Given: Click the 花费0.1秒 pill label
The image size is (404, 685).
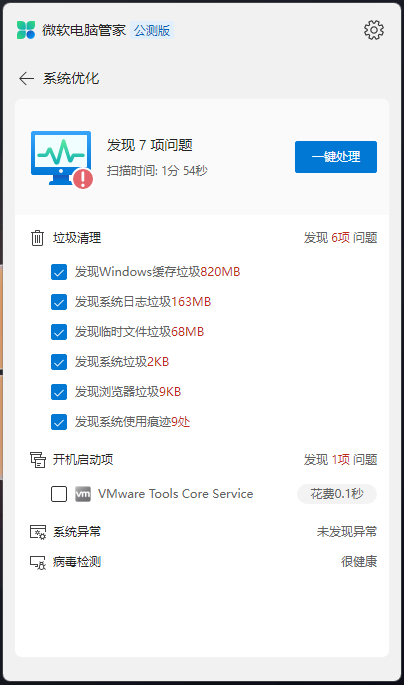Looking at the screenshot, I should 337,494.
